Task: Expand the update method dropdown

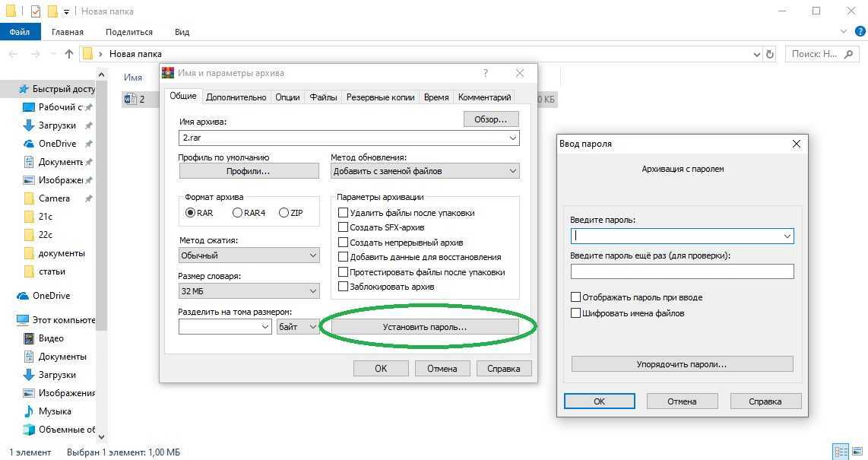Action: [x=425, y=171]
